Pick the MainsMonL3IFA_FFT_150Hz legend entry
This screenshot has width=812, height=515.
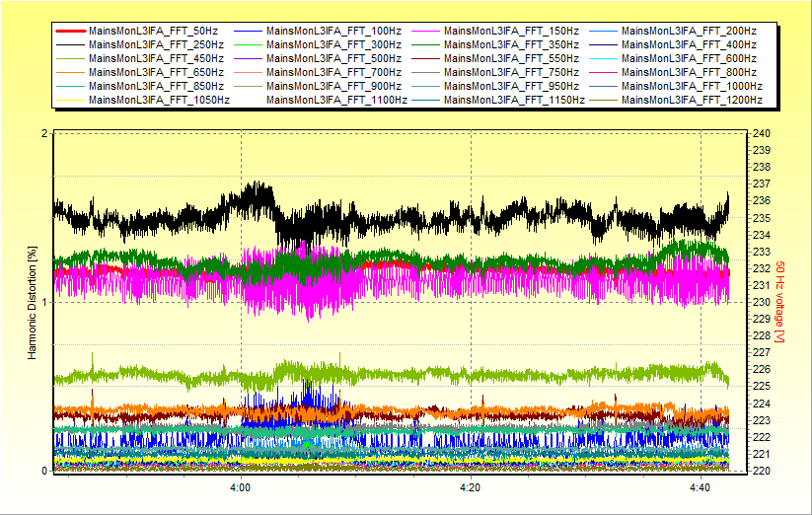coord(513,32)
